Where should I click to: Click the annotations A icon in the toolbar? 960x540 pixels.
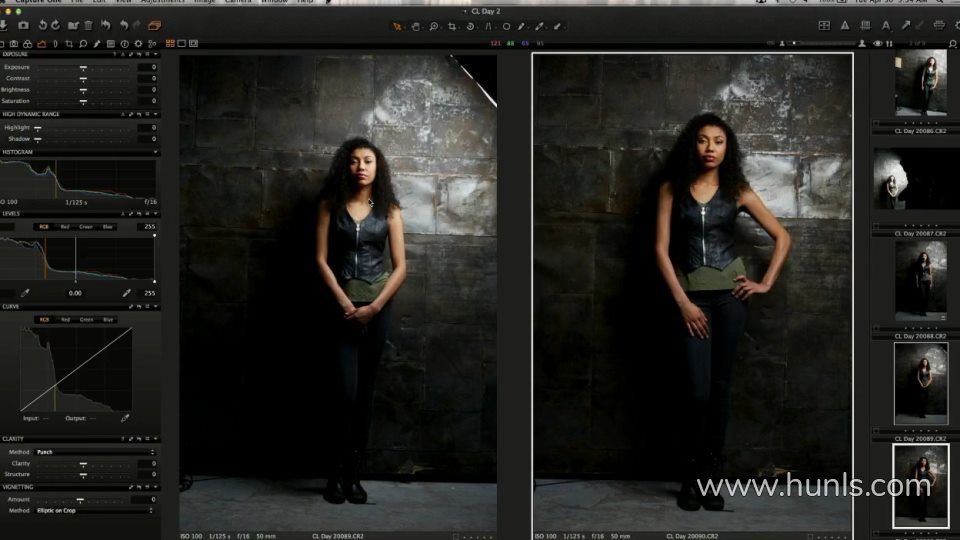pos(886,26)
